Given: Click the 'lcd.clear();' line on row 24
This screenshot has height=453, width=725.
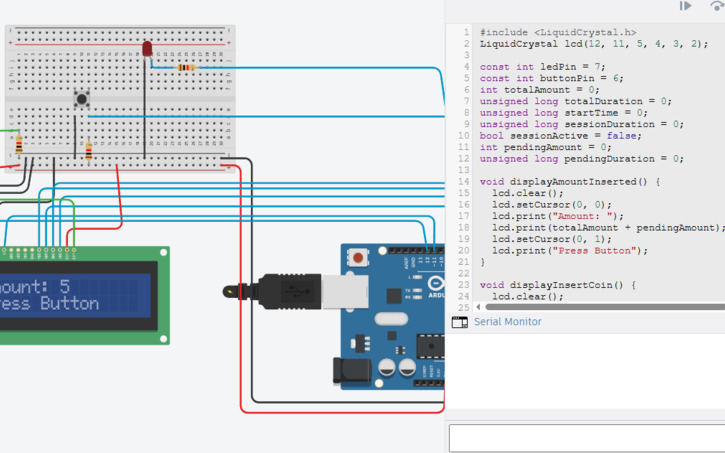Looking at the screenshot, I should (x=528, y=296).
